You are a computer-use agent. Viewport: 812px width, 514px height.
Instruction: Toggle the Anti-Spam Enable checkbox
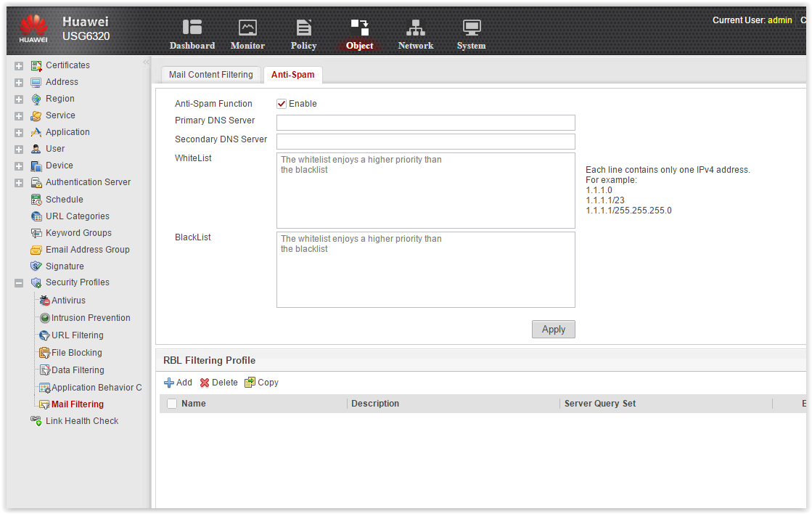click(x=282, y=104)
